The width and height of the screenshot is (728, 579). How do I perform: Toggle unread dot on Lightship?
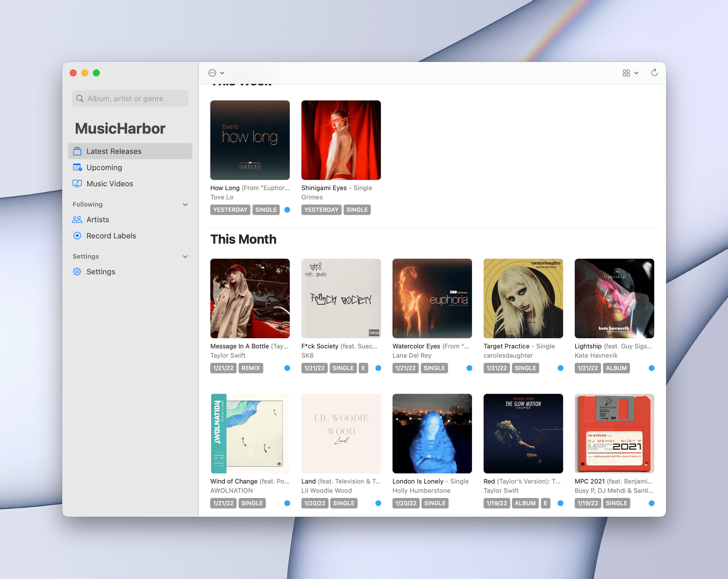pos(652,368)
